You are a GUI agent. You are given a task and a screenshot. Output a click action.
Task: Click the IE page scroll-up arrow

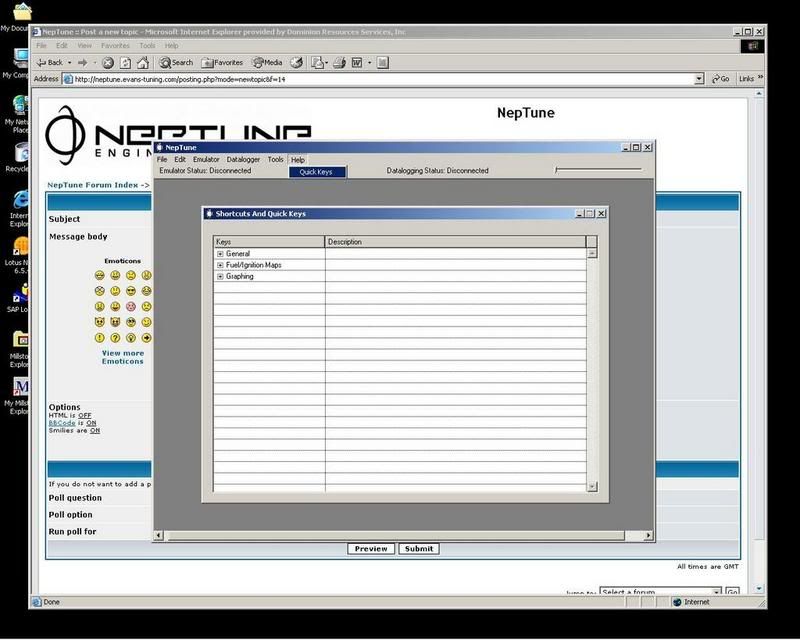coord(759,94)
